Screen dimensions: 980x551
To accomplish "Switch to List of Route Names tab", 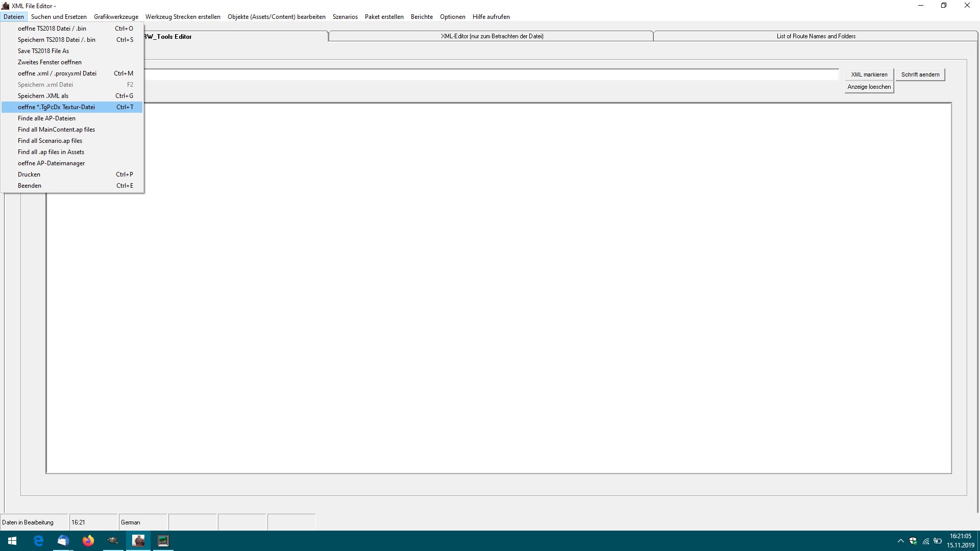I will 816,36.
